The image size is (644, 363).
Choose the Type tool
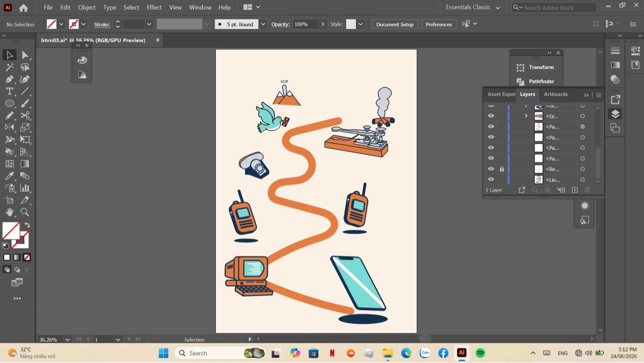click(10, 92)
